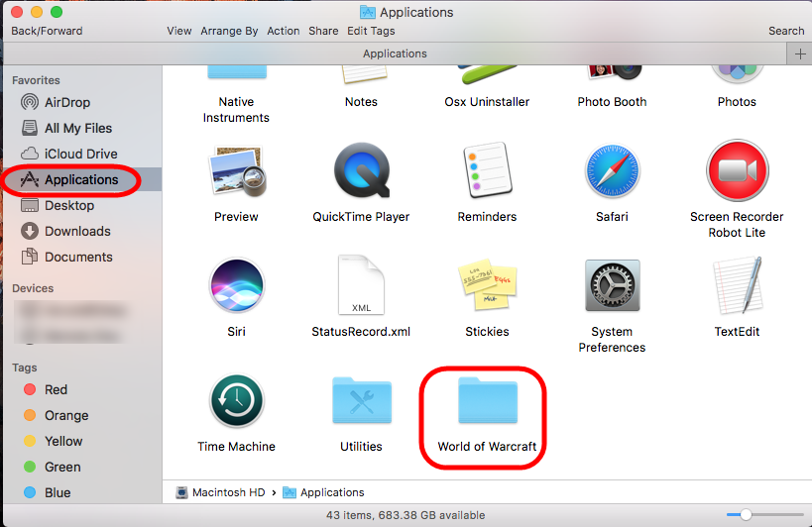
Task: Select Downloads in the sidebar
Action: [x=77, y=231]
